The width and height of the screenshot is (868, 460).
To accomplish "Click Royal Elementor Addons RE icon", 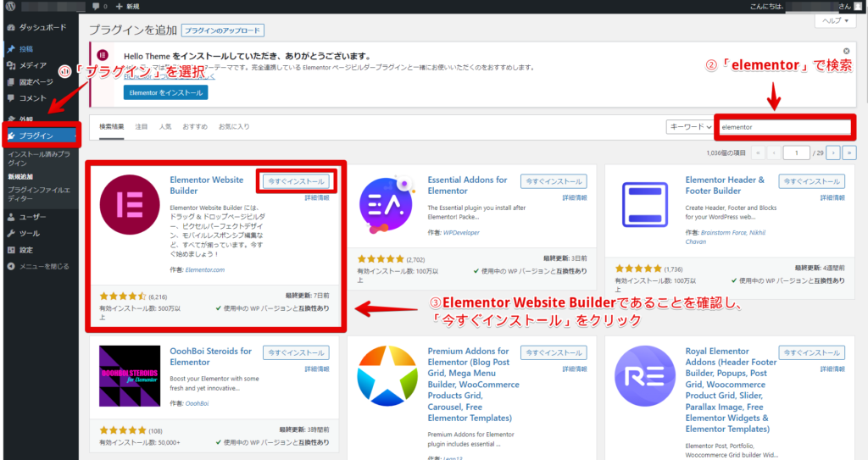I will tap(645, 376).
